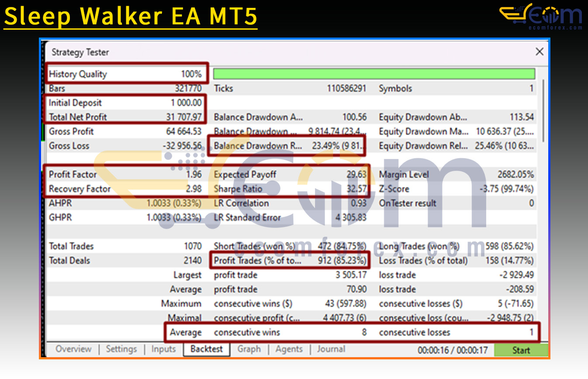Select the OnTester result value 0
This screenshot has height=379, width=588.
(532, 203)
